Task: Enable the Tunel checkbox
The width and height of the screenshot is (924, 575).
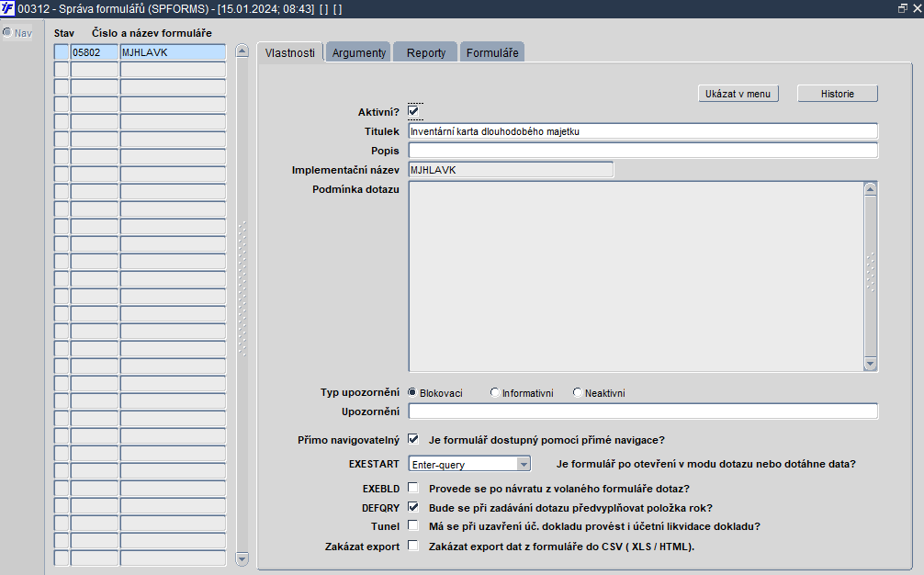Action: (413, 525)
